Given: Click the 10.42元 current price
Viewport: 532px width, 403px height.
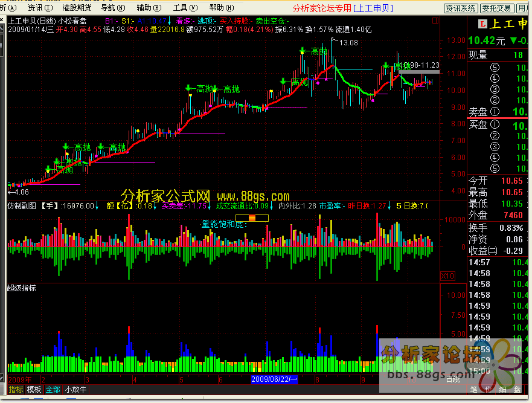Looking at the screenshot, I should [x=486, y=40].
